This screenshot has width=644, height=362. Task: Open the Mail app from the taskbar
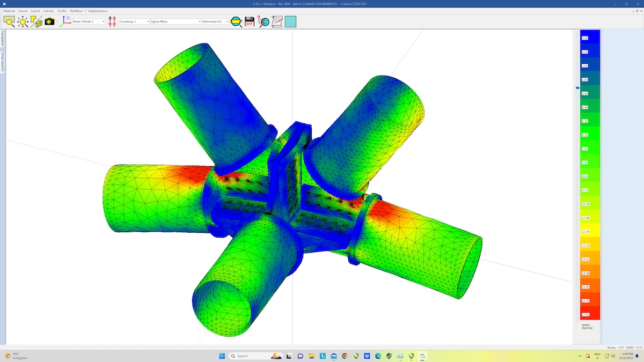[333, 356]
